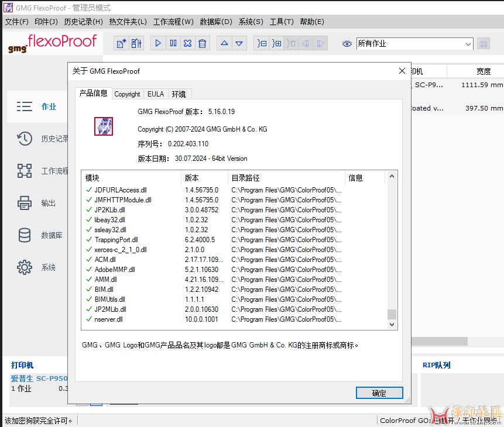
Task: Open the 印件(J) menu
Action: (46, 22)
